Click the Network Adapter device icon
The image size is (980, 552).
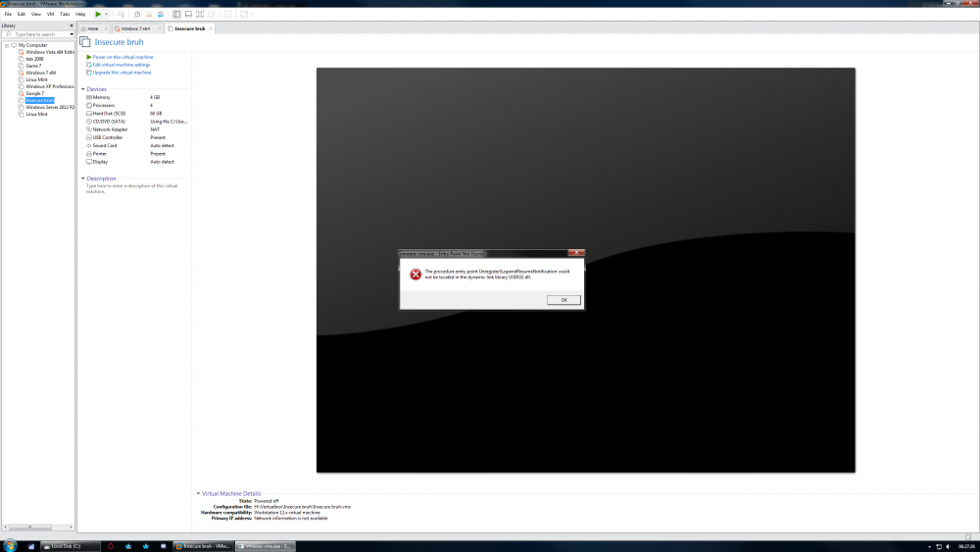click(89, 129)
